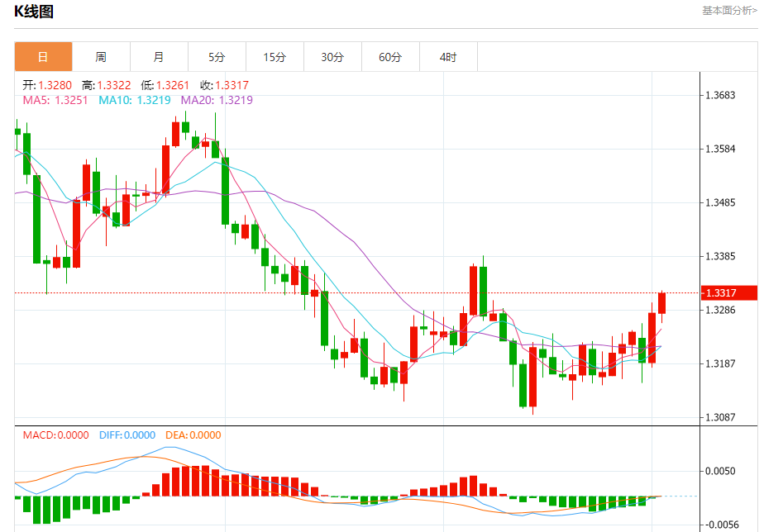Click the 1.3485 price axis label

(x=720, y=202)
